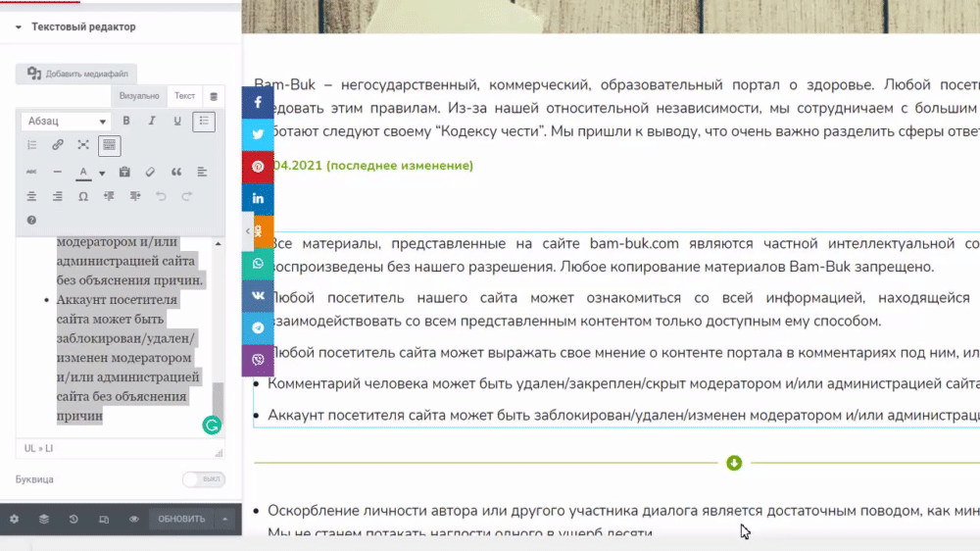Click bullet starting with Аккаунт посетителя in preview
Image resolution: width=980 pixels, height=551 pixels.
pyautogui.click(x=623, y=416)
